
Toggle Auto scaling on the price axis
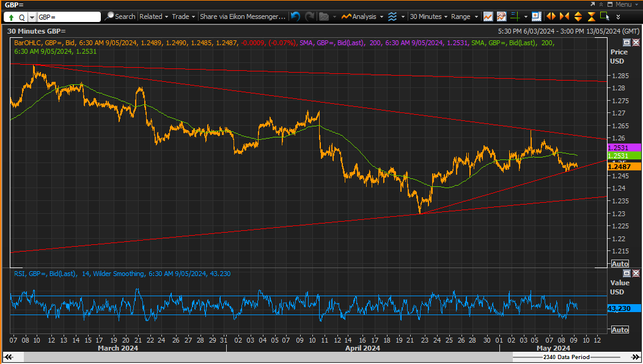(620, 264)
